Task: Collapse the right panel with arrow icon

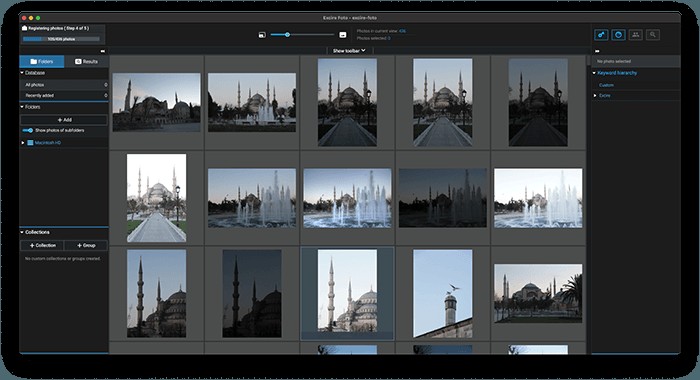Action: tap(597, 51)
